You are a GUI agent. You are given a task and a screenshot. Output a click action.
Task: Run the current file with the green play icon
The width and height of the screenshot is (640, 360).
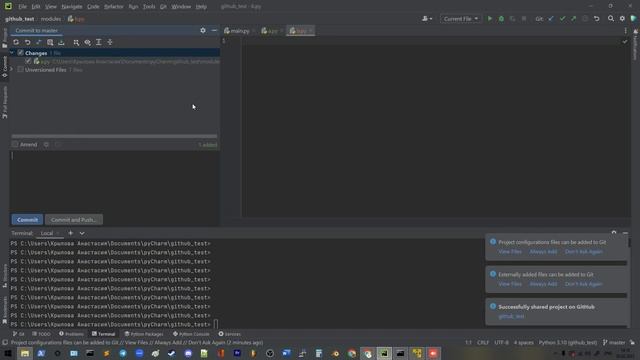pos(490,19)
